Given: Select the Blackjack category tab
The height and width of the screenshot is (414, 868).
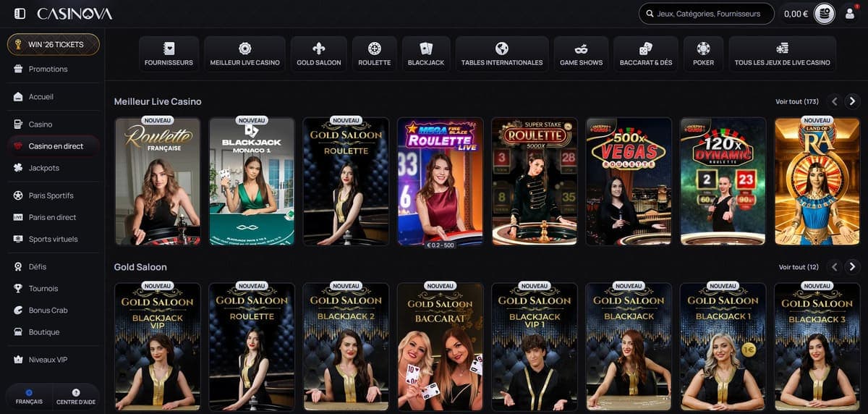Looking at the screenshot, I should pos(426,54).
